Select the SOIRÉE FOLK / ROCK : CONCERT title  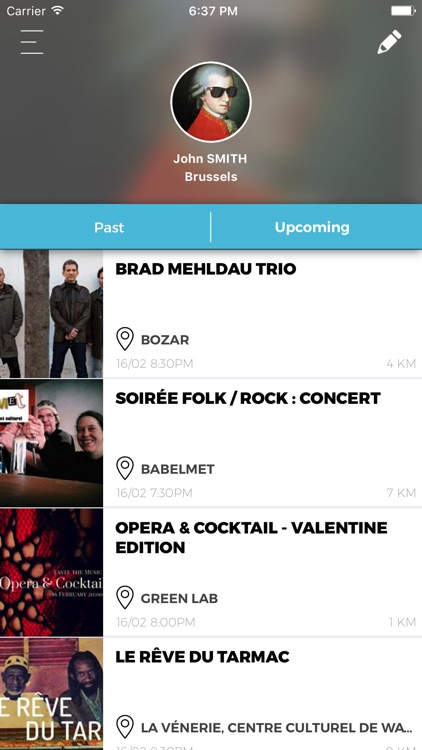(x=248, y=398)
